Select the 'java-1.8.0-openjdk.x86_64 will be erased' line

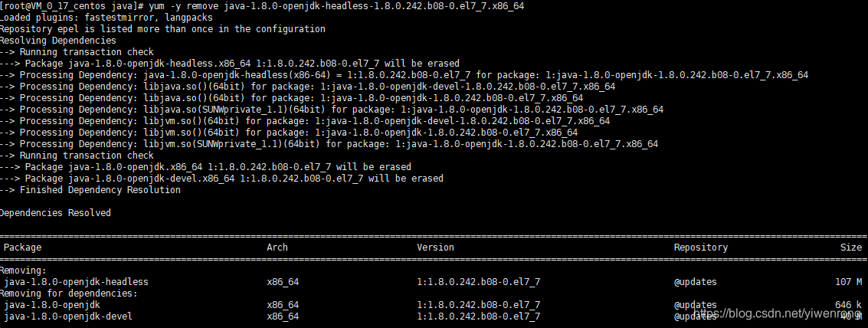tap(206, 167)
